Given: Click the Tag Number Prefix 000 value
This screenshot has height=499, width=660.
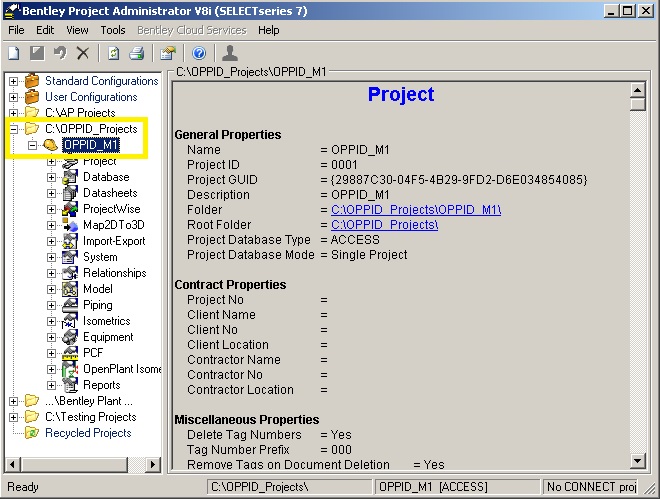Looking at the screenshot, I should (x=341, y=450).
